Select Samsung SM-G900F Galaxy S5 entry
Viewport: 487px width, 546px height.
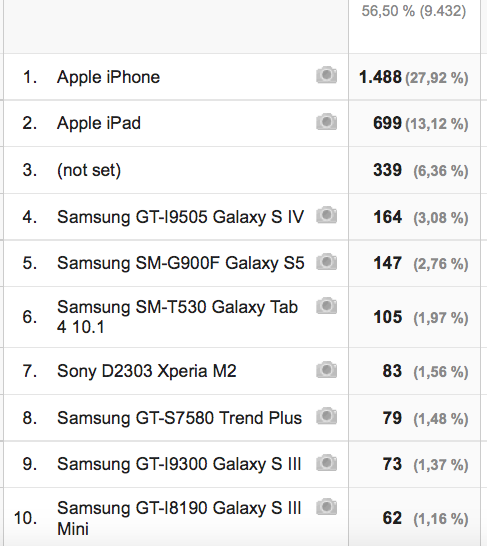[x=181, y=263]
